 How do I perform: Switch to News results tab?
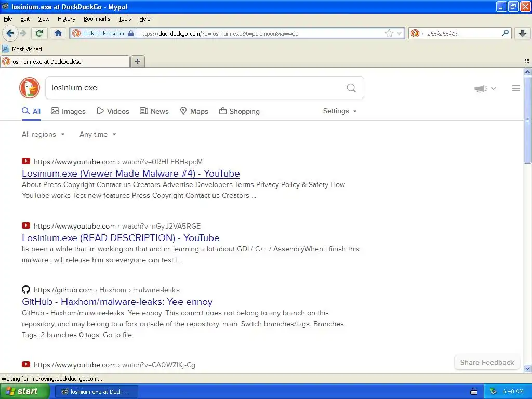154,111
